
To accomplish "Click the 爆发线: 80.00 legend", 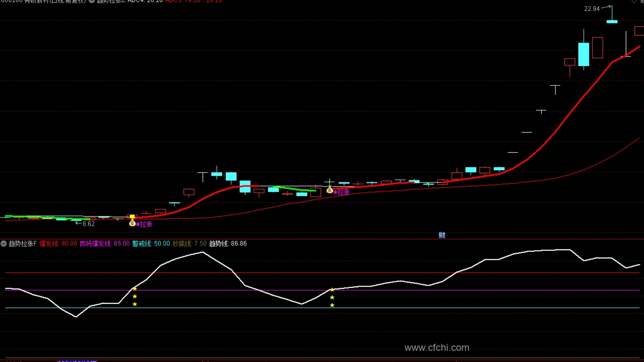I will click(58, 244).
